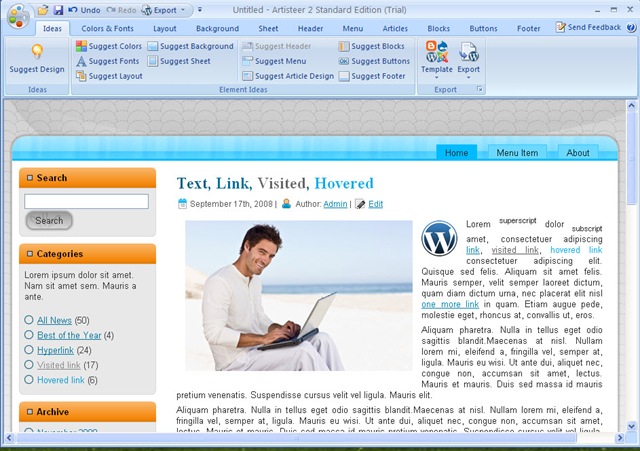Click Suggest Background icon
640x451 pixels.
pyautogui.click(x=153, y=46)
